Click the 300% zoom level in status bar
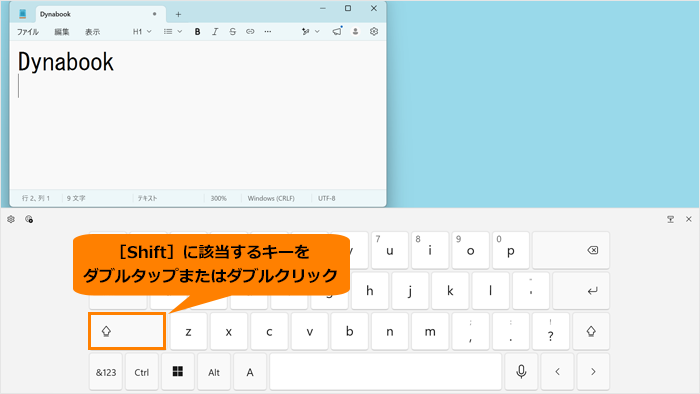 coord(219,198)
